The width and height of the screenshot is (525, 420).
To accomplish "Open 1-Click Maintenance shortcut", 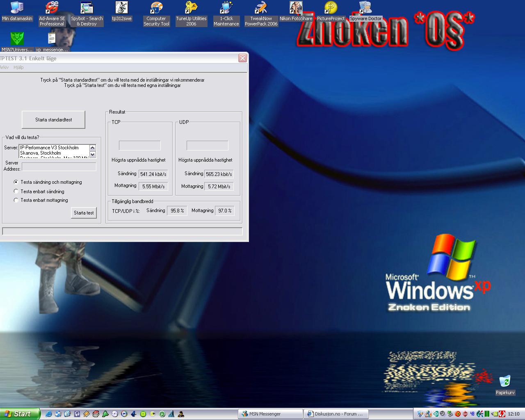I will click(226, 14).
